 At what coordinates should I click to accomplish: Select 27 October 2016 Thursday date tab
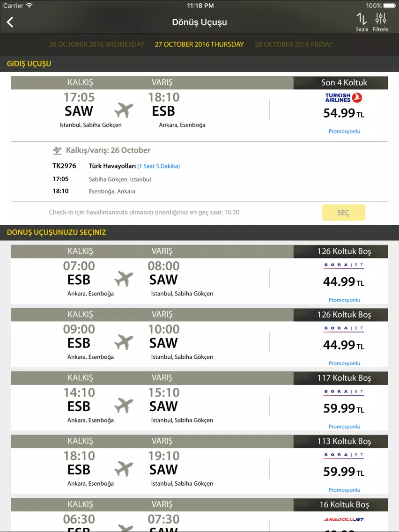[199, 44]
